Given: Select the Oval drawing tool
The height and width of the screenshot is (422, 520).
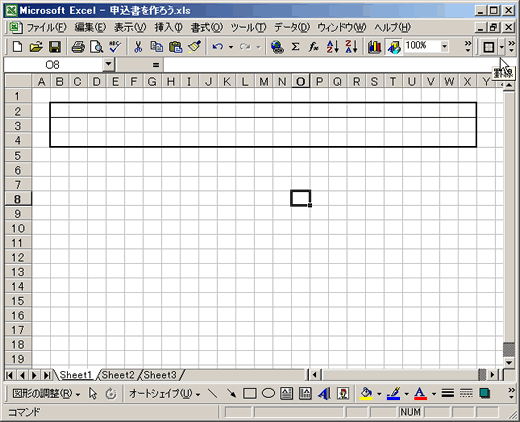Looking at the screenshot, I should click(268, 394).
